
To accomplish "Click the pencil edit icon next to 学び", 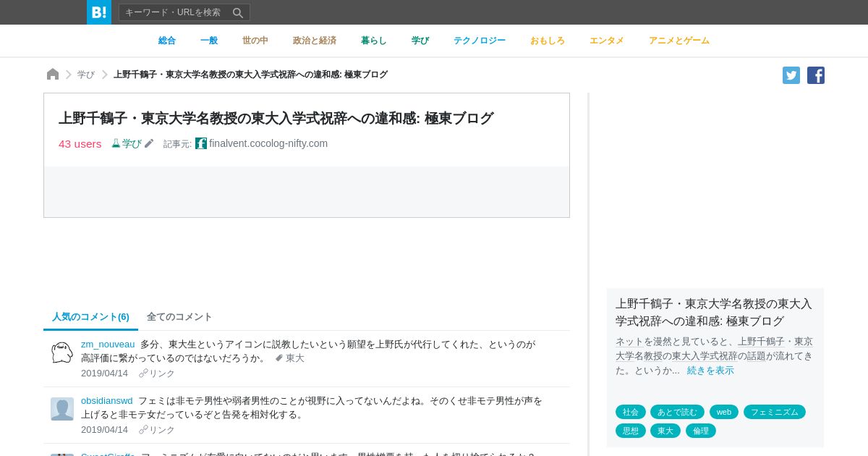I will [x=149, y=143].
